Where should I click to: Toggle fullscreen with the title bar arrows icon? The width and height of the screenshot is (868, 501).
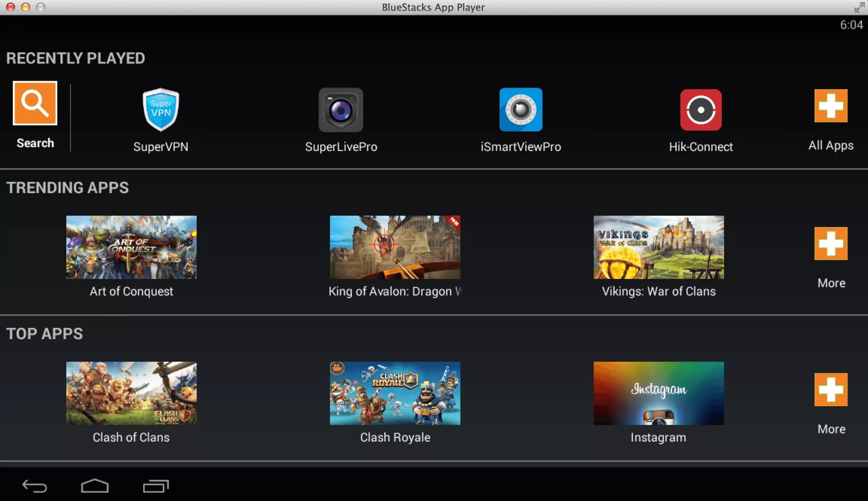point(859,7)
